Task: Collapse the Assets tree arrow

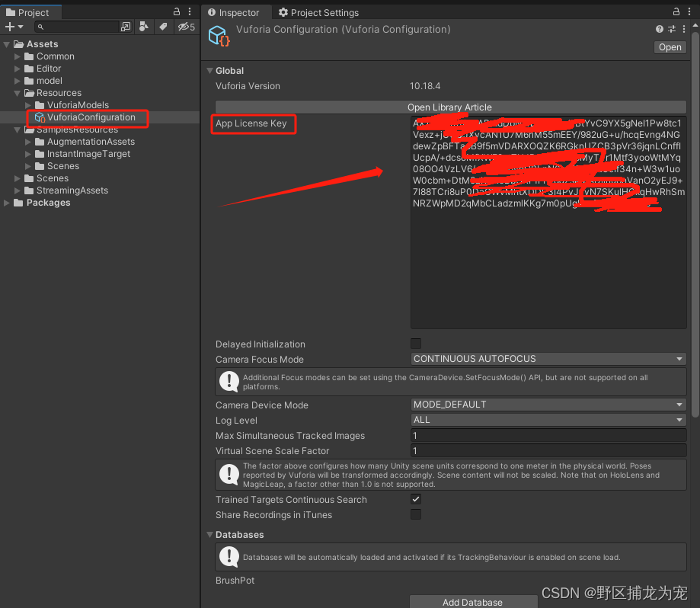Action: point(7,44)
